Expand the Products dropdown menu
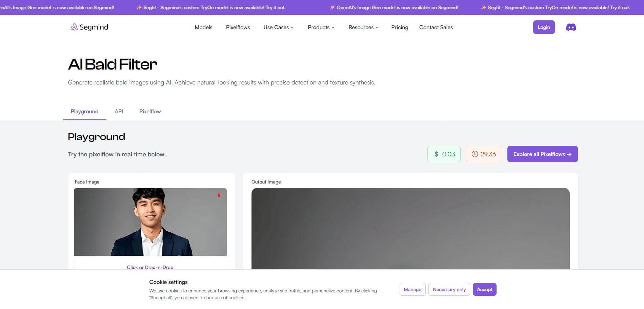The width and height of the screenshot is (644, 309). (x=321, y=27)
